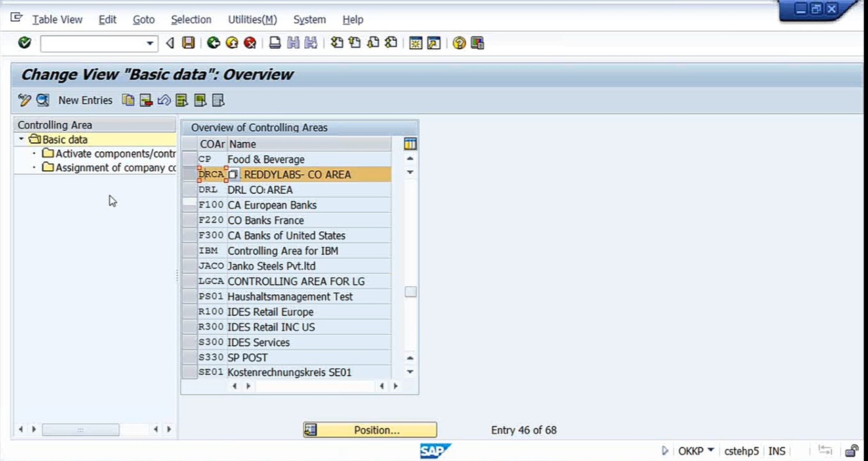This screenshot has height=461, width=868.
Task: Open Assignment of company codes folder
Action: (108, 168)
